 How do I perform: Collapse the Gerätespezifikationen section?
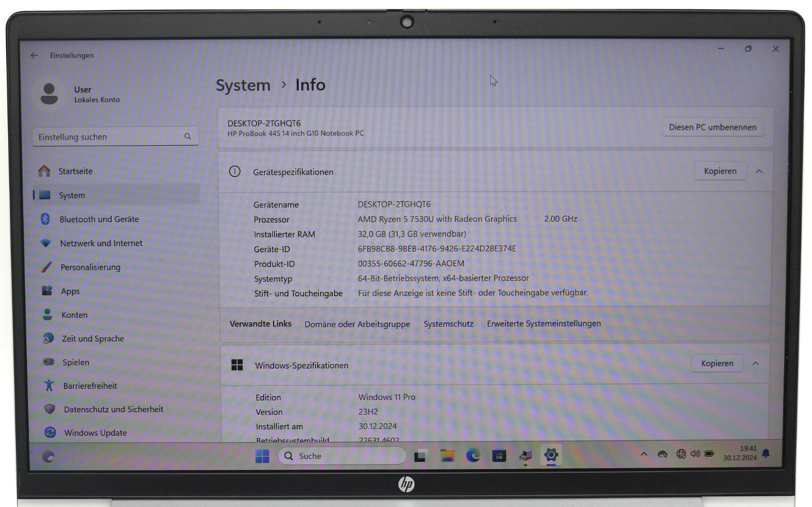[x=759, y=172]
